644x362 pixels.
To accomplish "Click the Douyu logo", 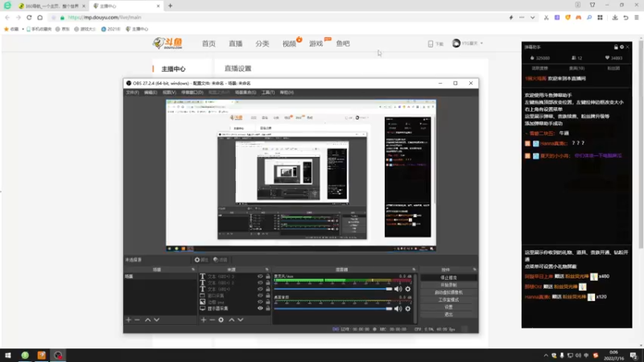I will pyautogui.click(x=167, y=43).
